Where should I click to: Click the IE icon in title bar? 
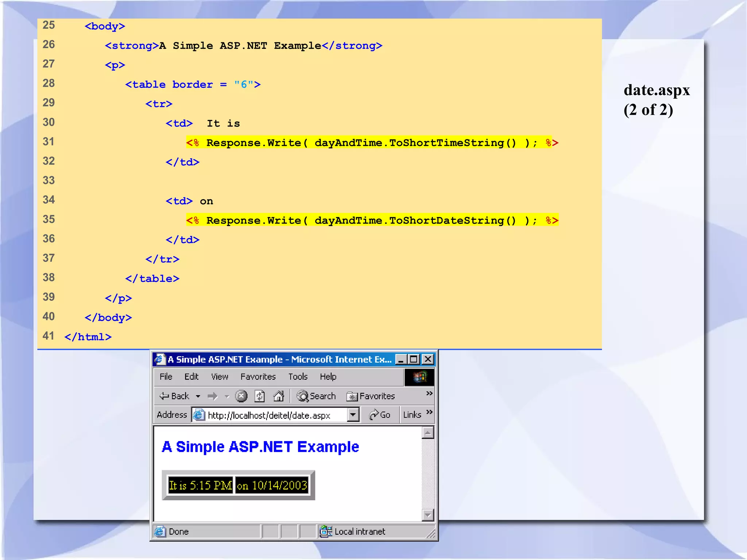click(x=159, y=359)
